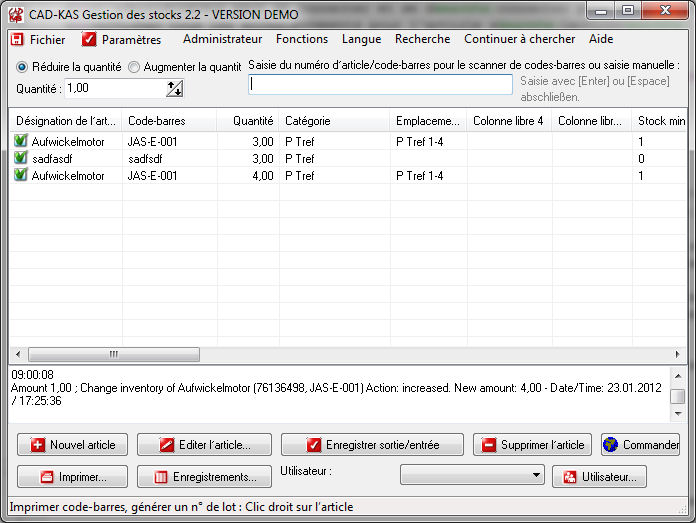Click the Quantité spinner arrows
696x523 pixels.
point(175,89)
